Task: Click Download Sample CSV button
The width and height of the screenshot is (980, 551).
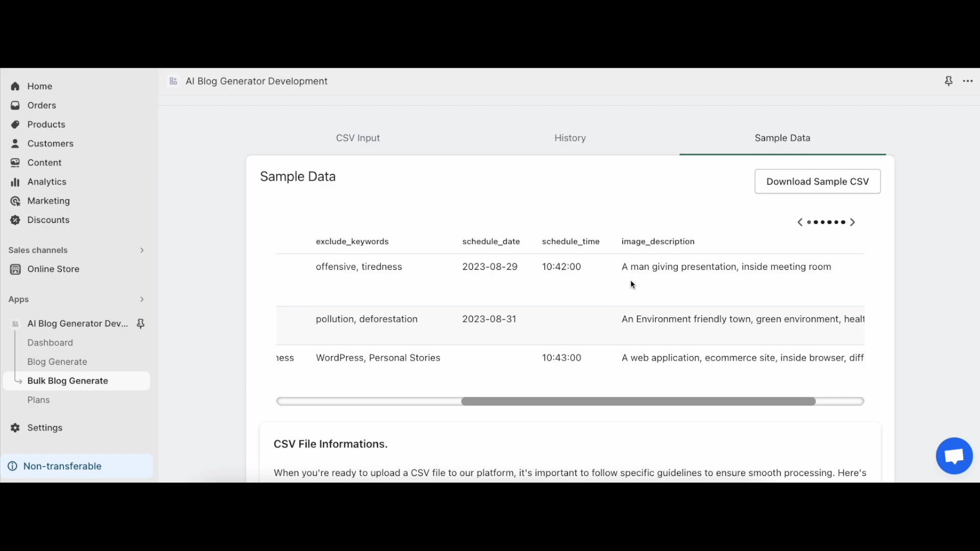Action: tap(817, 182)
